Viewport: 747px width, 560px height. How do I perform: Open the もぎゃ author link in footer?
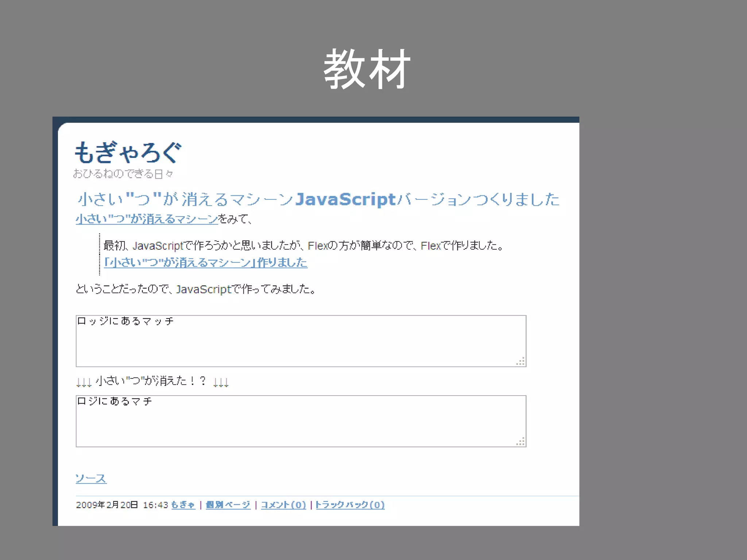tap(183, 505)
